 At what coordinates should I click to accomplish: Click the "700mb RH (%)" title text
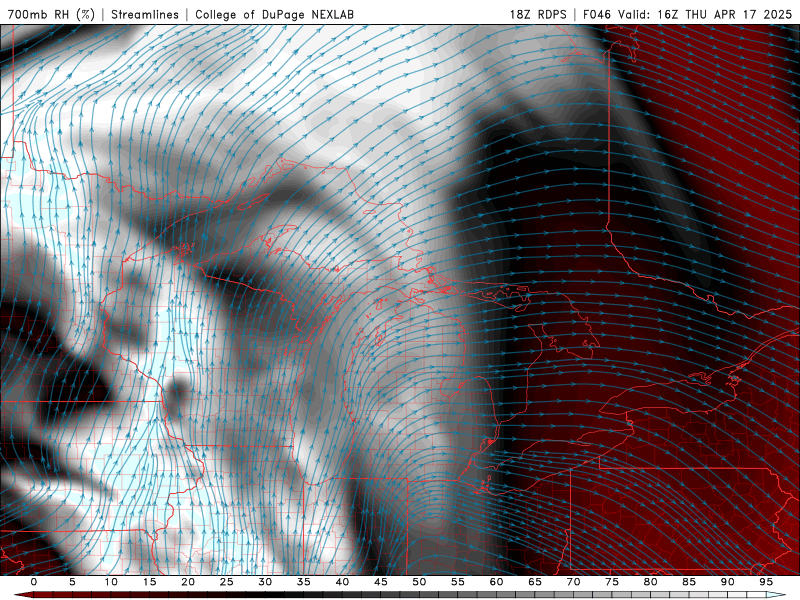pyautogui.click(x=51, y=14)
